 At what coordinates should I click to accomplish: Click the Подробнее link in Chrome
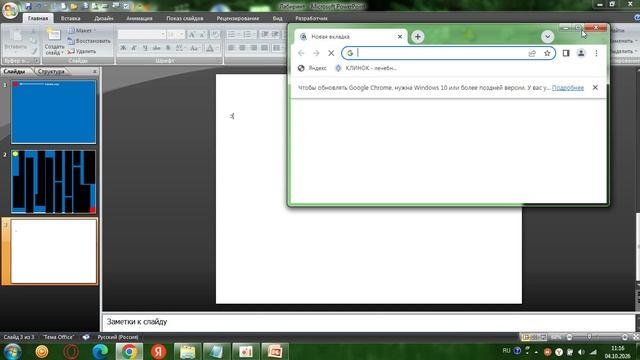click(567, 87)
